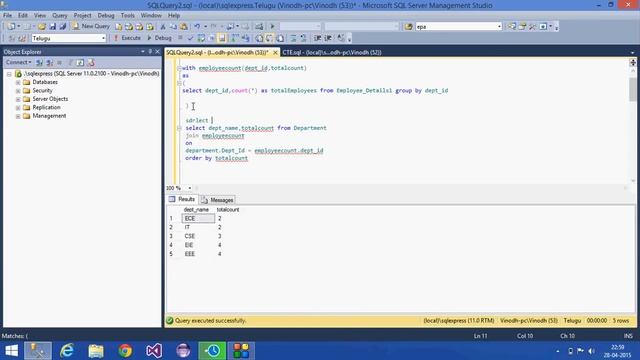
Task: Expand the Security folder node
Action: click(x=18, y=91)
